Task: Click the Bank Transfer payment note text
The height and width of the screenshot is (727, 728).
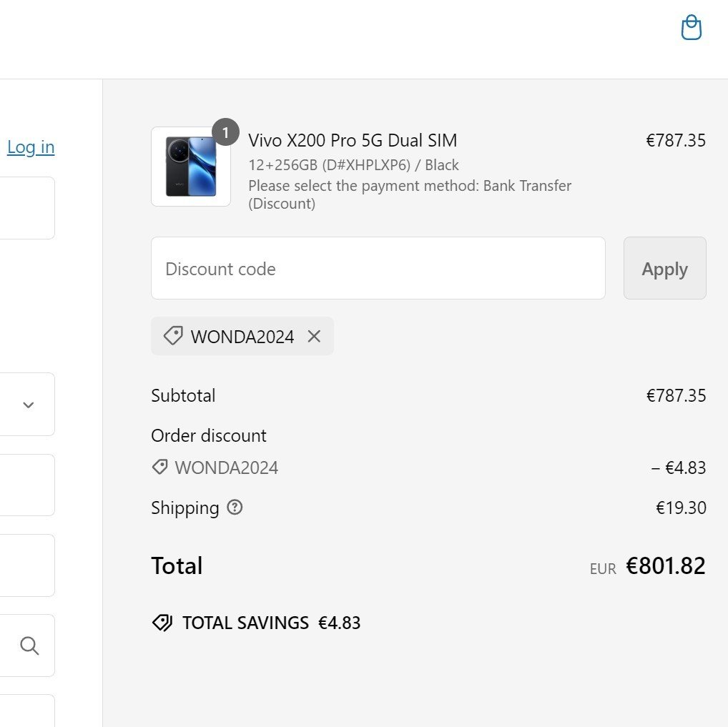Action: coord(410,194)
